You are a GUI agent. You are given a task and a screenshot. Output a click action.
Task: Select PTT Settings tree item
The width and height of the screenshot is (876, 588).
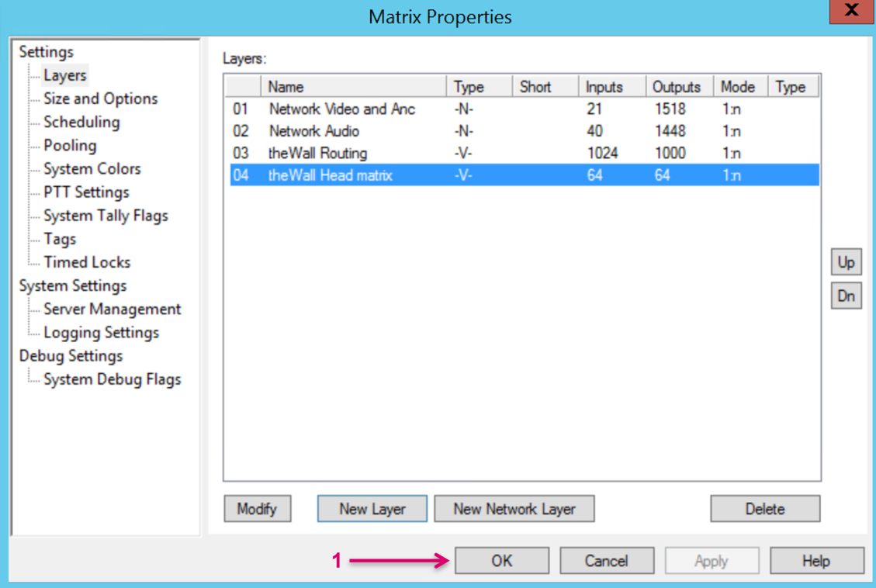coord(86,192)
